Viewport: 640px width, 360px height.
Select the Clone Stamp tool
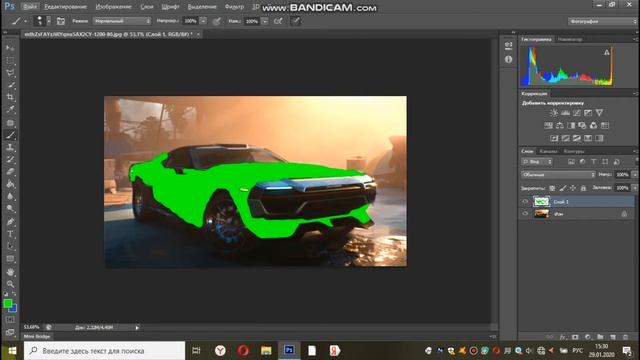point(10,147)
